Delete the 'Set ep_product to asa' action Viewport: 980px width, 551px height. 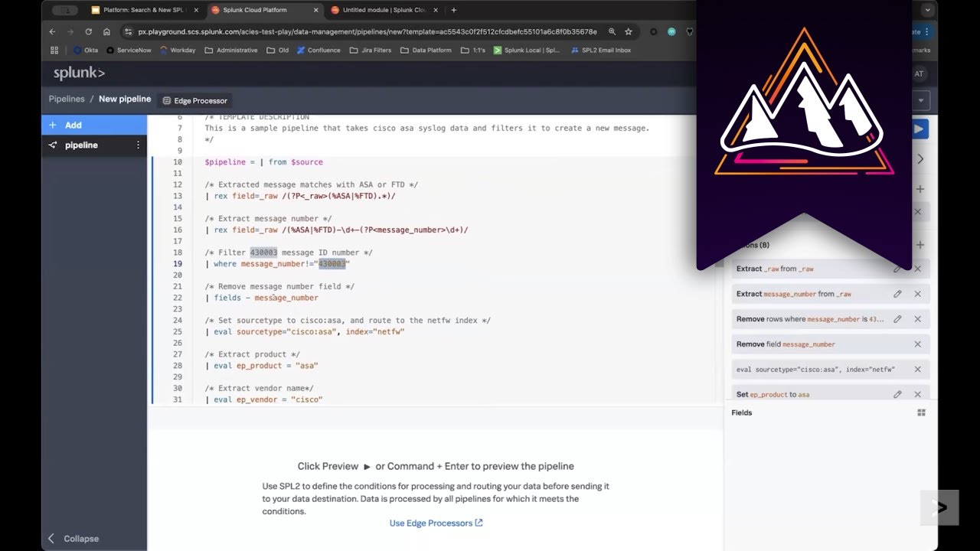[917, 394]
